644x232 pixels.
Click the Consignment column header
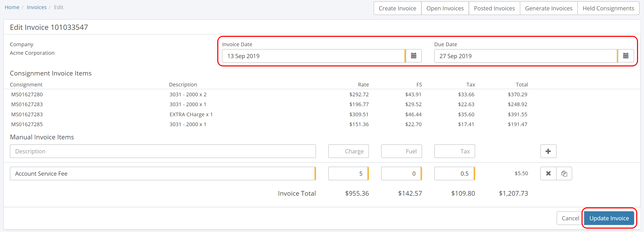[26, 85]
